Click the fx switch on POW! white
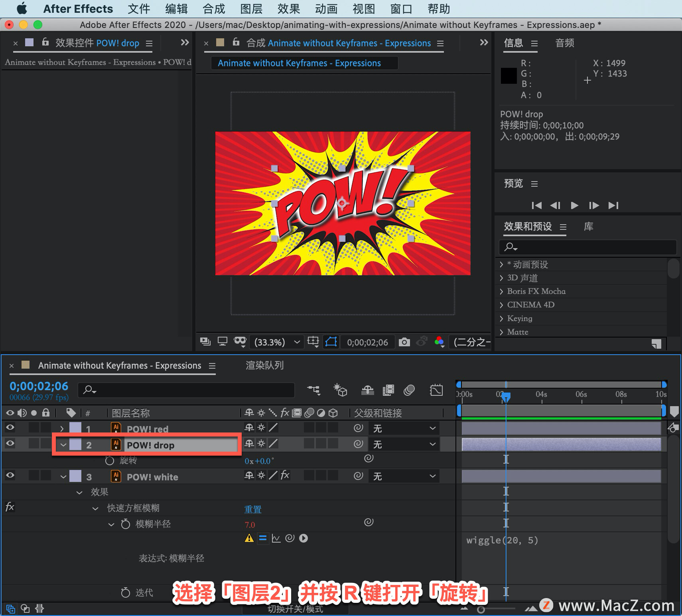The height and width of the screenshot is (616, 682). 285,475
